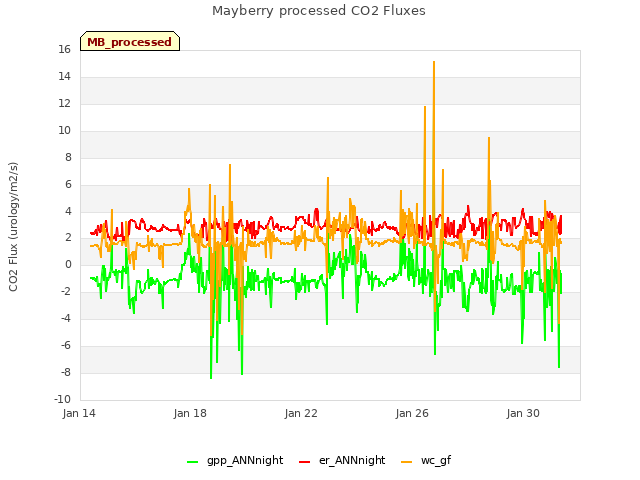Viewport: 640px width, 480px height.
Task: Click the -4 y-axis tick label
Action: click(66, 319)
